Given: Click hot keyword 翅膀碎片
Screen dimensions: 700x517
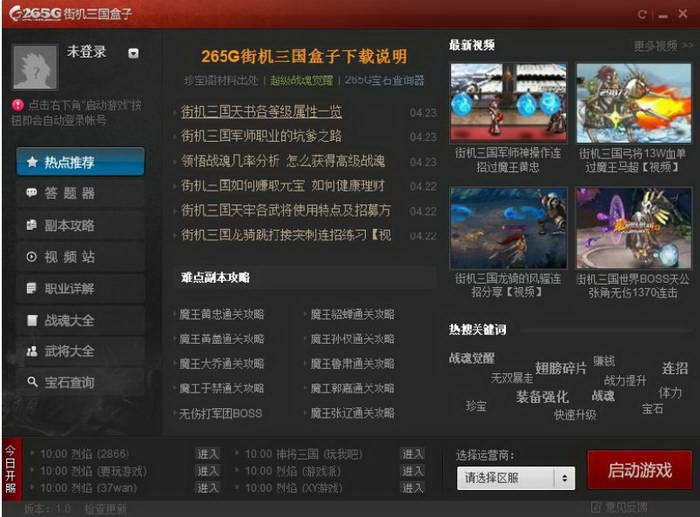Looking at the screenshot, I should point(561,368).
